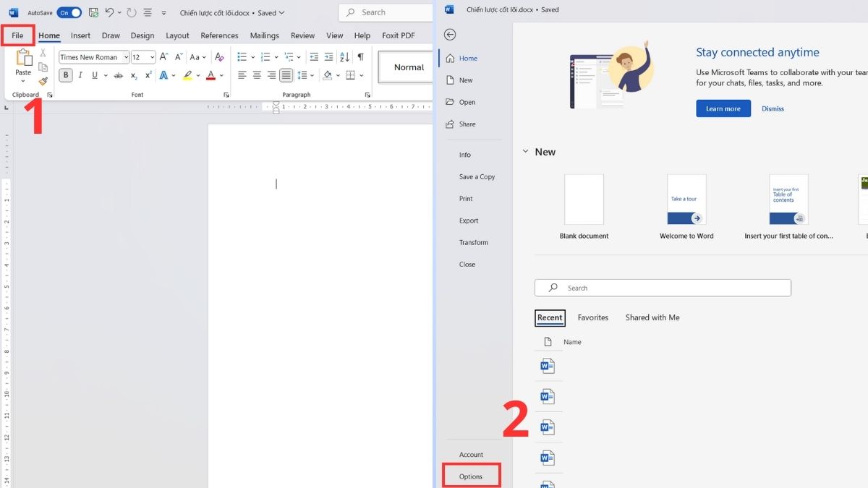Click the Copy icon in Clipboard group
Image resolution: width=868 pixels, height=488 pixels.
coord(43,67)
